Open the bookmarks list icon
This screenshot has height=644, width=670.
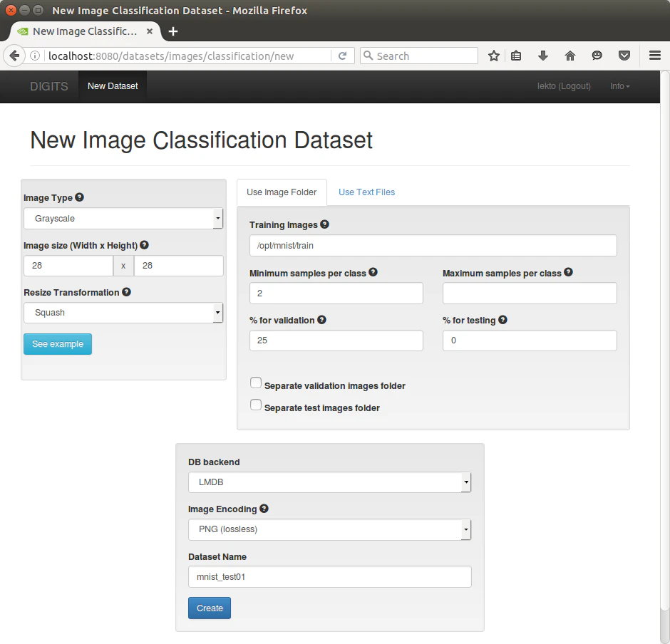pyautogui.click(x=516, y=56)
